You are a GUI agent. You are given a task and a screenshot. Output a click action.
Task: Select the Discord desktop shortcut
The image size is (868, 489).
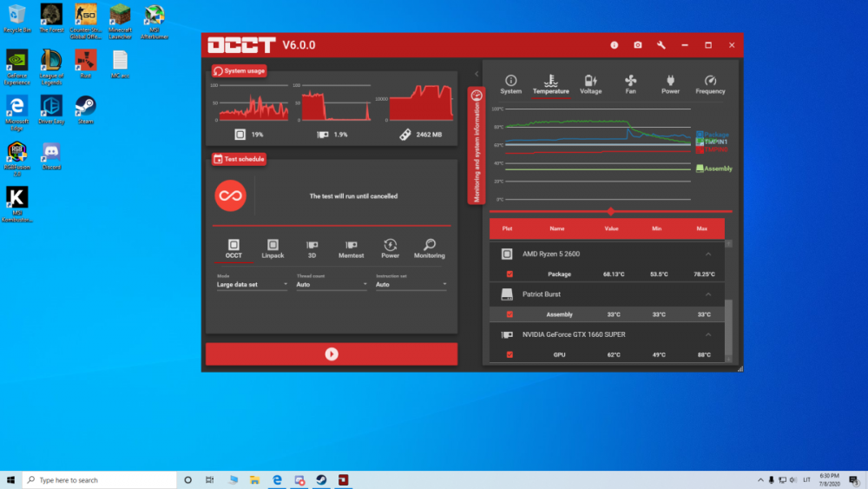point(51,156)
